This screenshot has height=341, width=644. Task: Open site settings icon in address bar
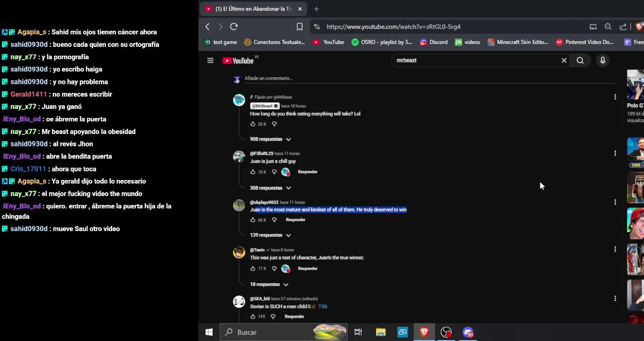317,27
